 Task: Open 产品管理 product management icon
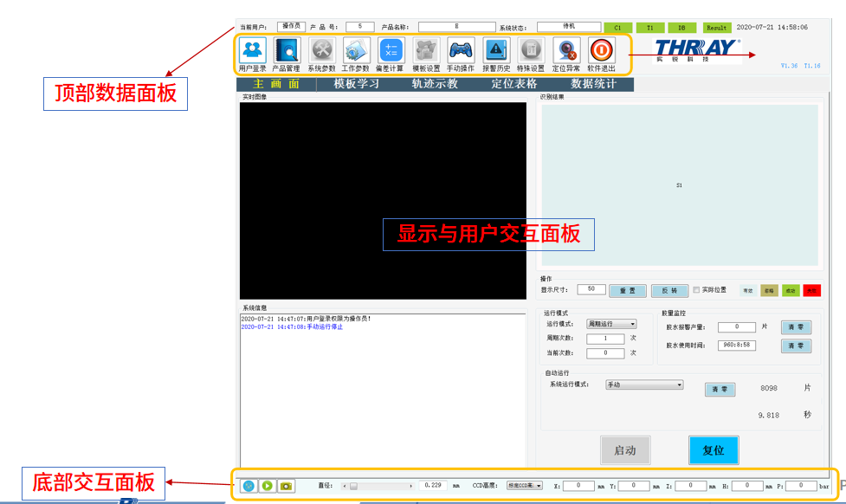[x=287, y=50]
